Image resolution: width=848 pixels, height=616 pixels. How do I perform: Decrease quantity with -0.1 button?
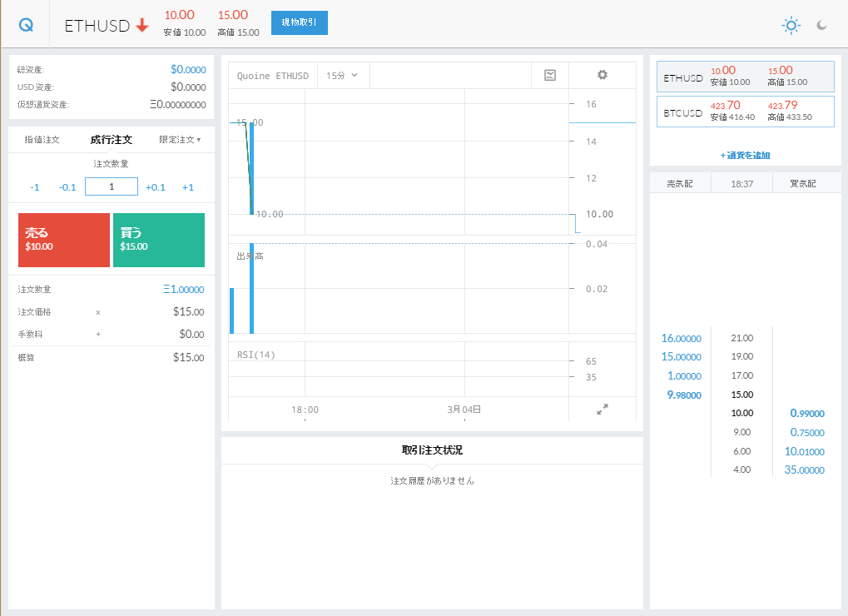(67, 187)
